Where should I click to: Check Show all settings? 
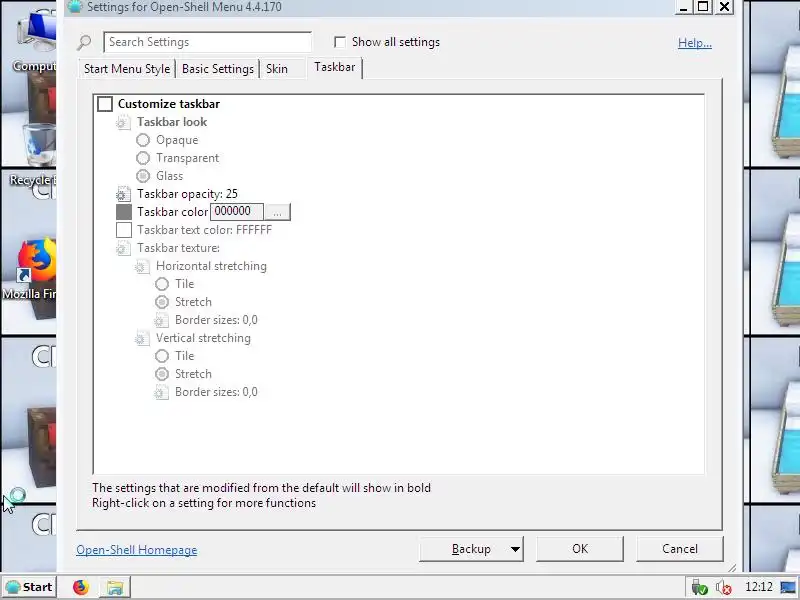[x=339, y=42]
